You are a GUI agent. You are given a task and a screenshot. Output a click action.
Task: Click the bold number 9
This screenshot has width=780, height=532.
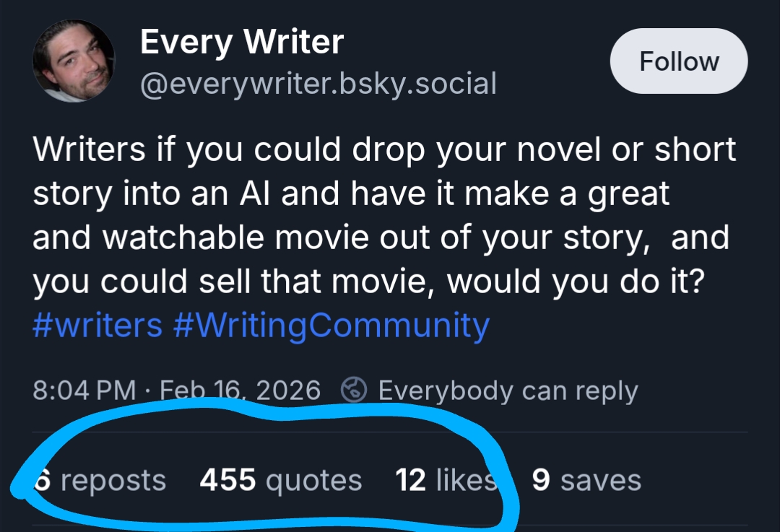(x=541, y=480)
